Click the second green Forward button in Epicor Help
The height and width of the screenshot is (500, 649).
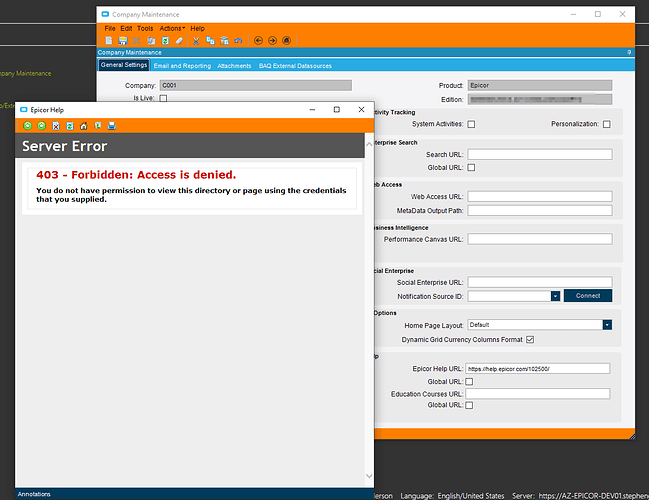[x=41, y=125]
